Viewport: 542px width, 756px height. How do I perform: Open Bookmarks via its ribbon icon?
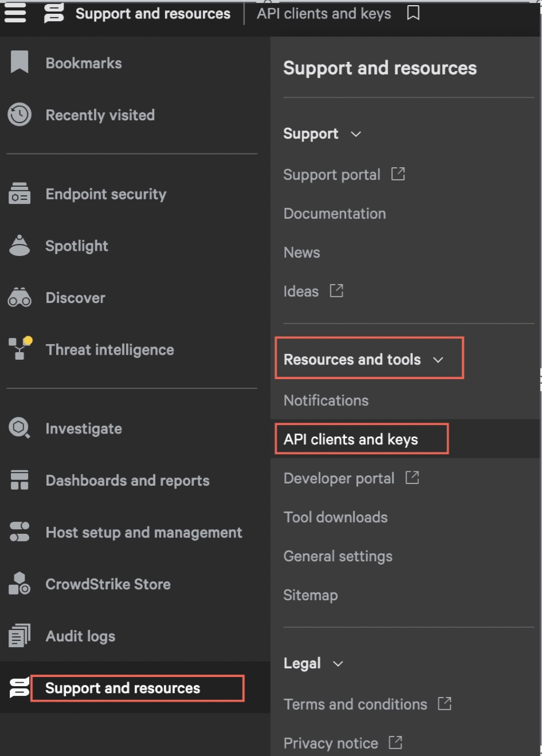(x=19, y=62)
